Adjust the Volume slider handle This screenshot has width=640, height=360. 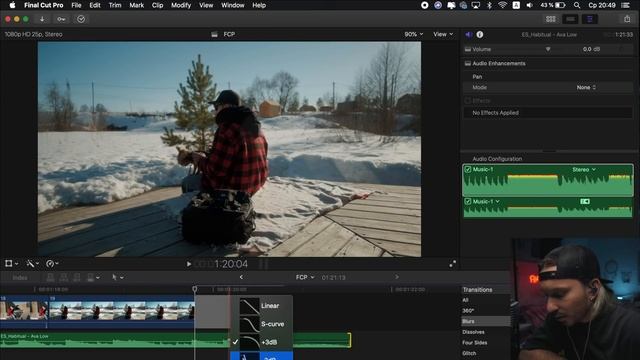(548, 49)
